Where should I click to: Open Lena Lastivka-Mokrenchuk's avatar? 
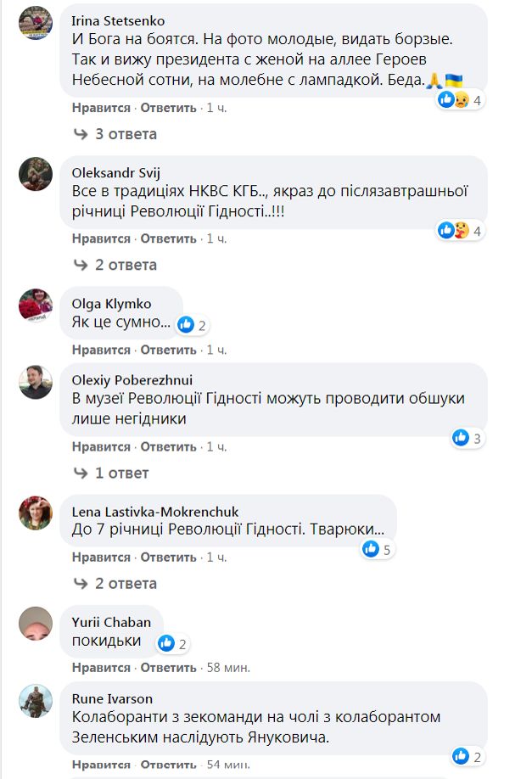point(36,513)
